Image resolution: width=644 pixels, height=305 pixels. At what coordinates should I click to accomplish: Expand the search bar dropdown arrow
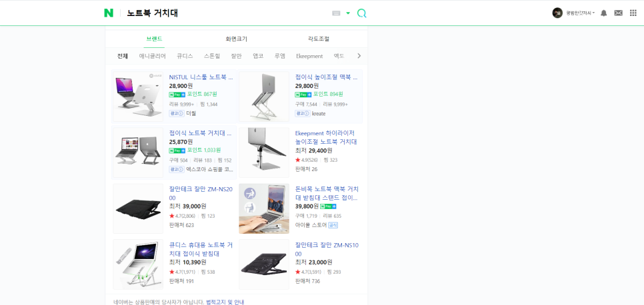coord(348,13)
